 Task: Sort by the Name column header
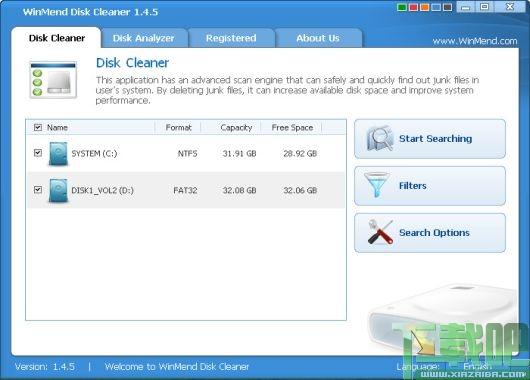[57, 127]
